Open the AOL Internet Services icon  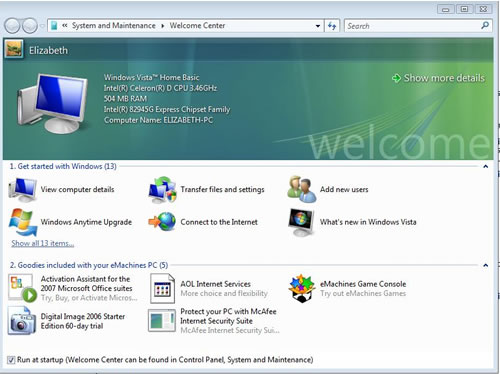click(x=162, y=289)
